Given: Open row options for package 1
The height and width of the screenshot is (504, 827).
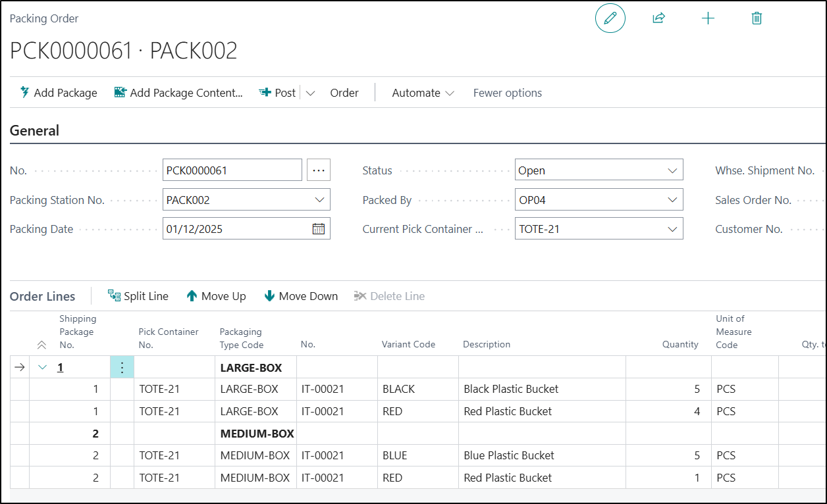Looking at the screenshot, I should pyautogui.click(x=122, y=367).
